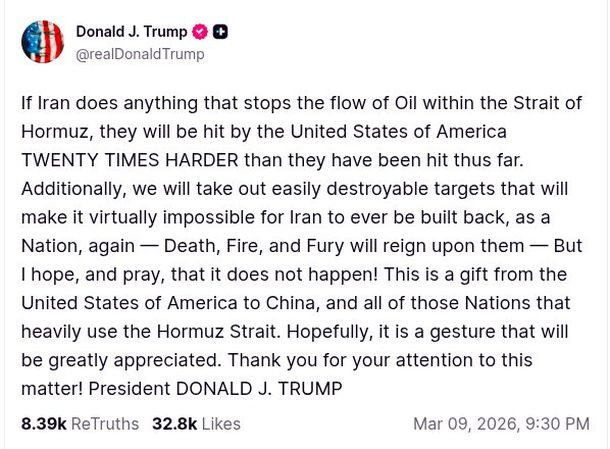Open the Donald J. Trump display name

pyautogui.click(x=133, y=32)
